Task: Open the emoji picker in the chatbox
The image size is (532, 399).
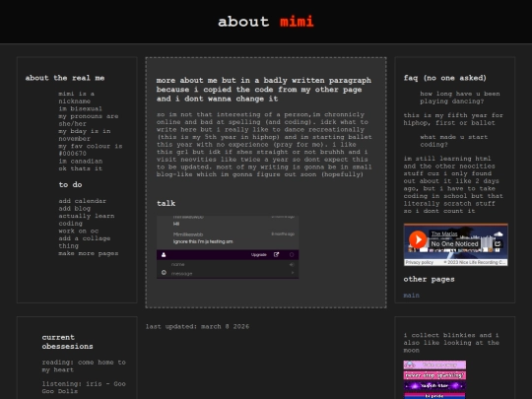Action: [164, 273]
